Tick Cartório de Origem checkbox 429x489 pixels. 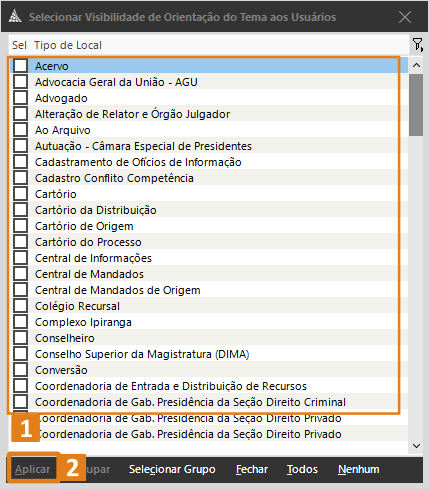pos(21,226)
